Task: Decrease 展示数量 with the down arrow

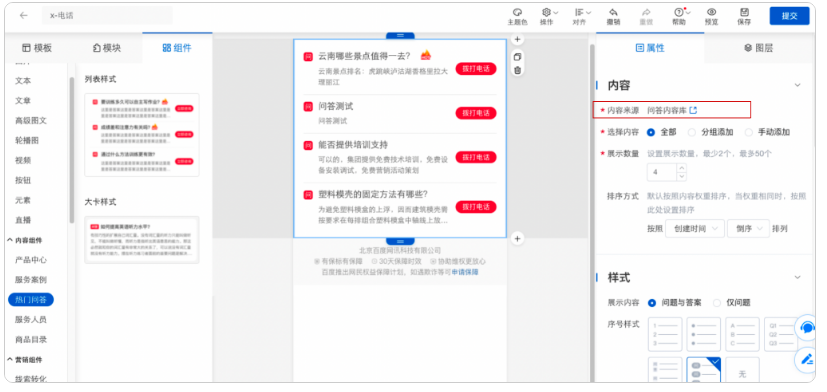Action: pos(681,177)
